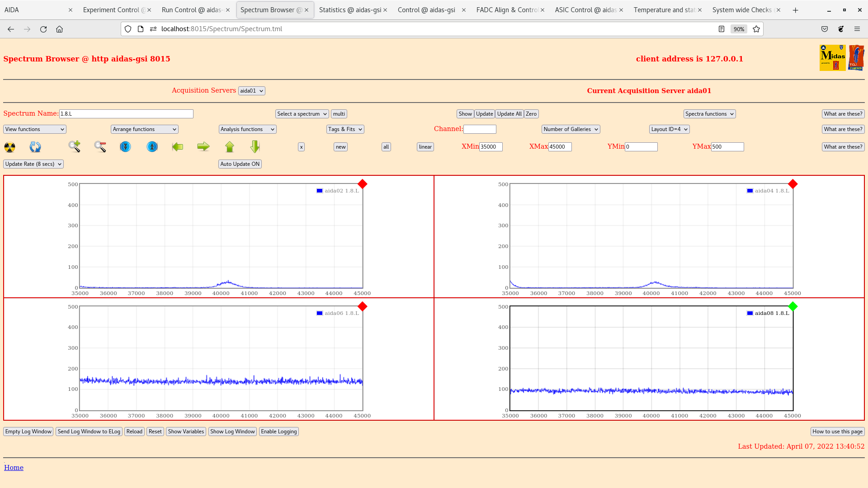
Task: Open the Home link
Action: 14,468
